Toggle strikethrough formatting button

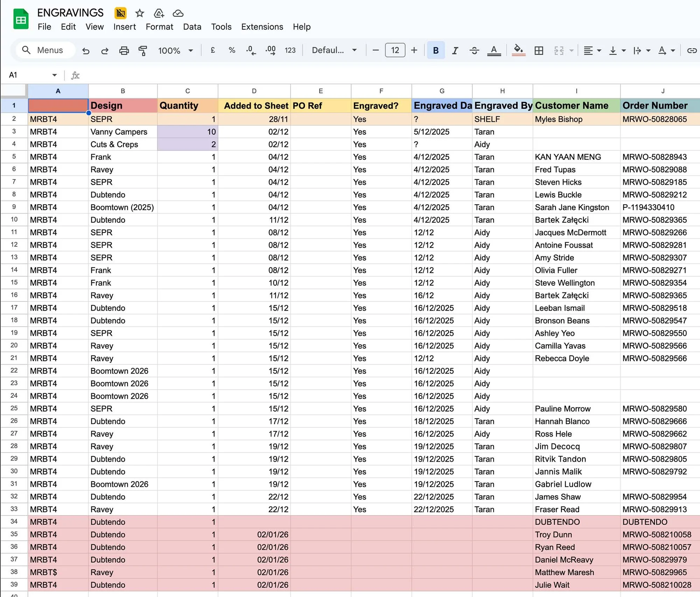click(474, 51)
